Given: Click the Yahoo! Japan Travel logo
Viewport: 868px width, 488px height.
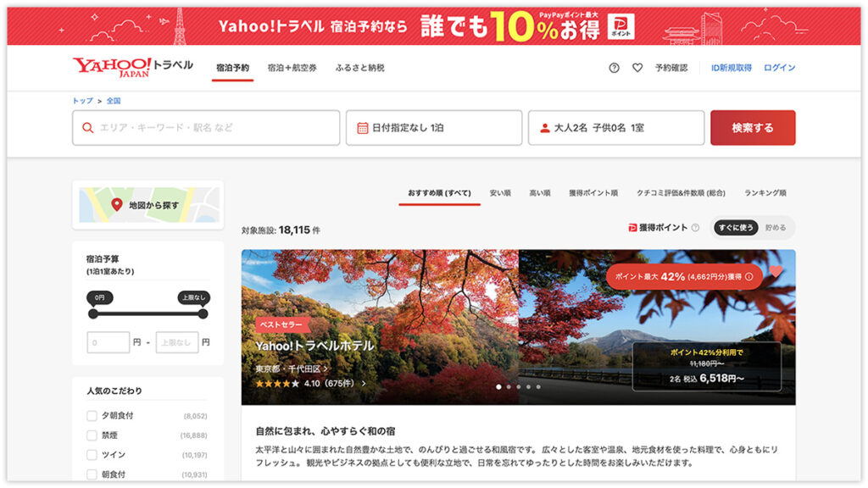Looking at the screenshot, I should point(132,67).
